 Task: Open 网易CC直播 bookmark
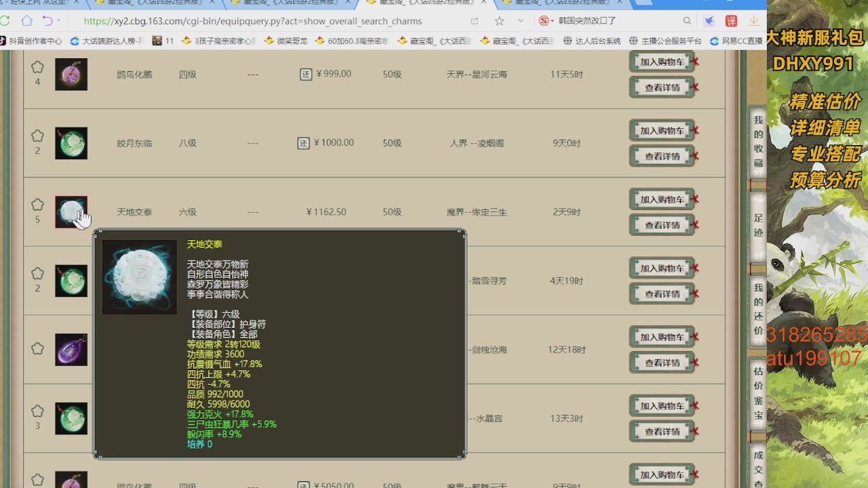pos(736,41)
